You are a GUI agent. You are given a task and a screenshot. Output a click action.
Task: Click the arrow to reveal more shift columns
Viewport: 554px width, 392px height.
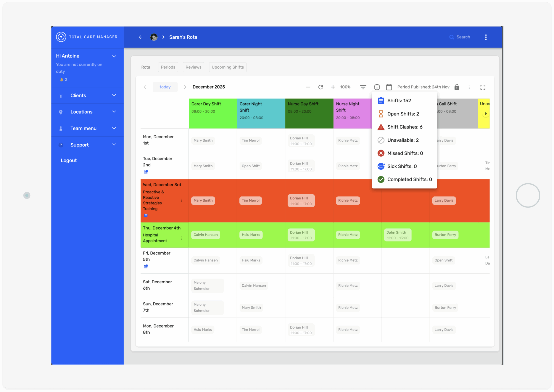(486, 113)
